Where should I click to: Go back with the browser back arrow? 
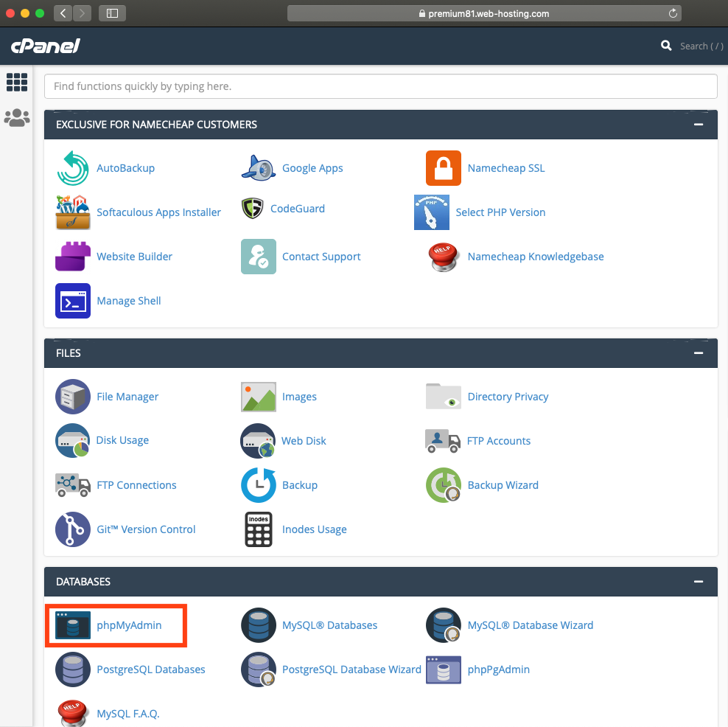[x=63, y=13]
